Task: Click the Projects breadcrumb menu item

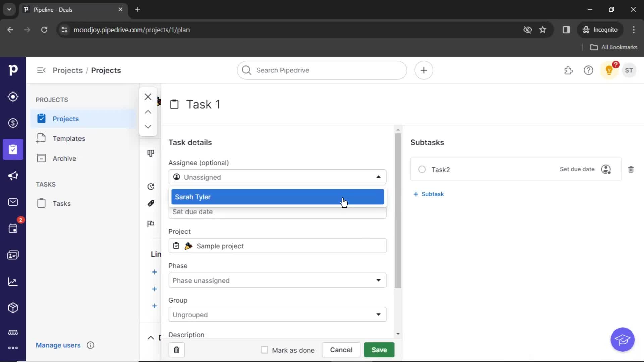Action: point(67,70)
